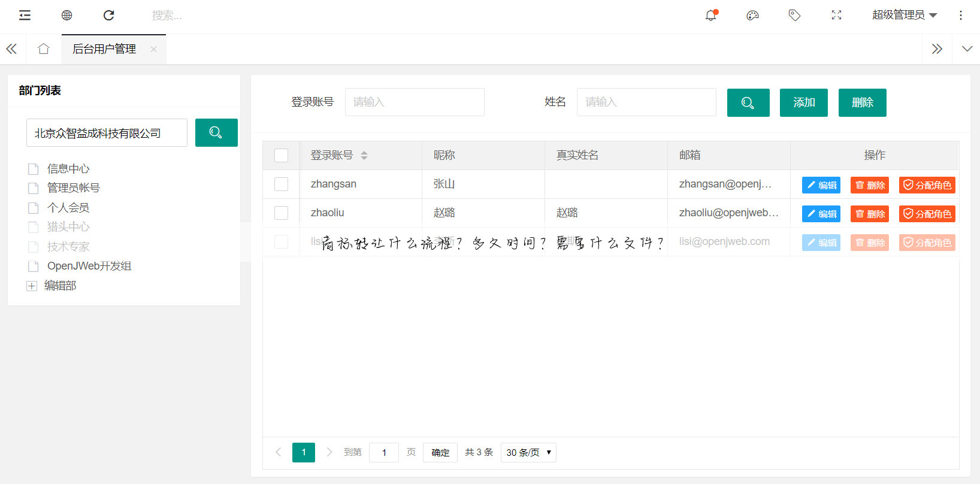Collapse the side menu with the hamburger icon
Image resolution: width=980 pixels, height=484 pixels.
point(25,15)
